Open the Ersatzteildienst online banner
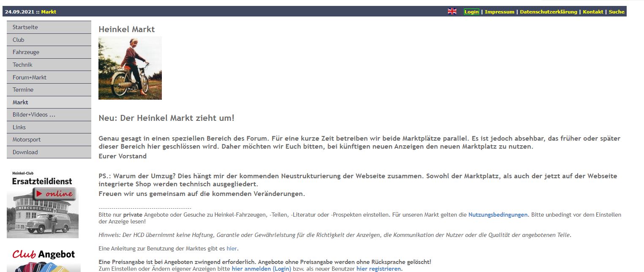This screenshot has width=644, height=272. (x=43, y=203)
